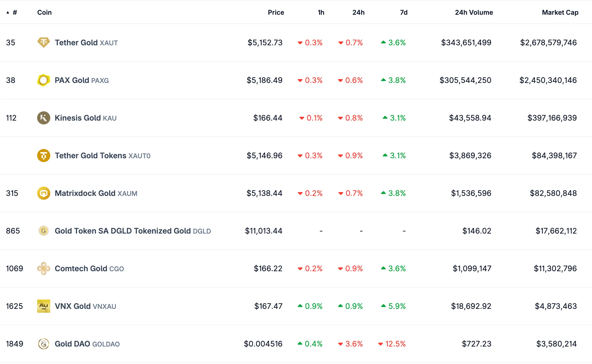The image size is (592, 364).
Task: Click the Gold DAO coin logo
Action: (x=43, y=344)
